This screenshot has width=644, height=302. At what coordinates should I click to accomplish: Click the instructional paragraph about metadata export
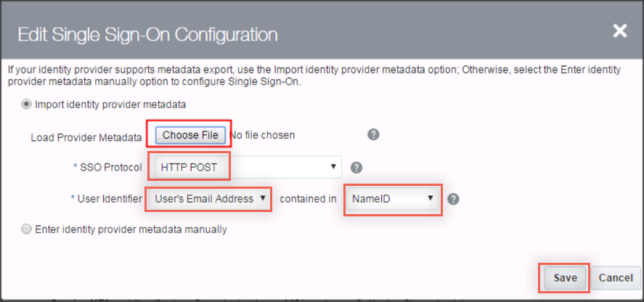point(312,75)
